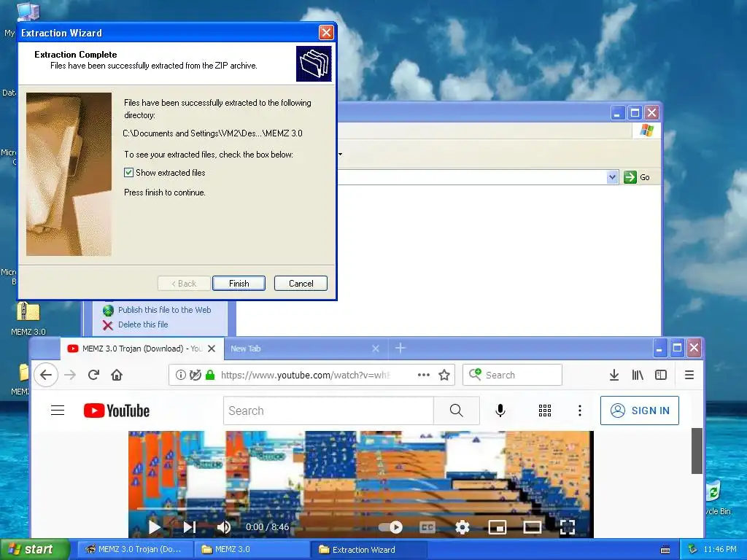Open a new Firefox tab with plus
747x560 pixels.
tap(400, 348)
